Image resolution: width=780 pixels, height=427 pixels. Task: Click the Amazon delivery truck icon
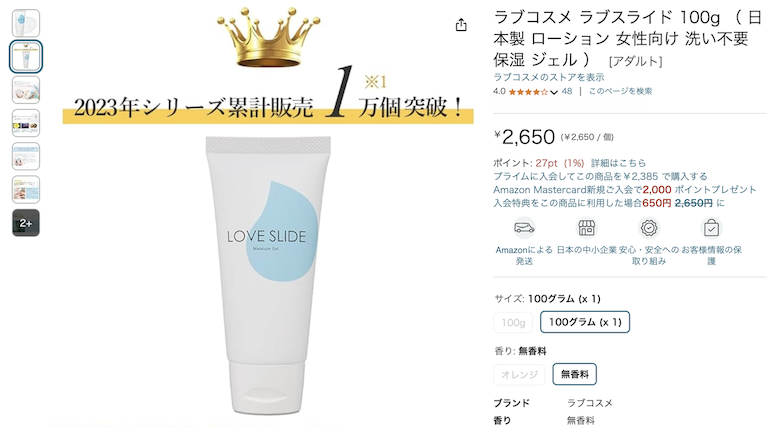click(524, 228)
